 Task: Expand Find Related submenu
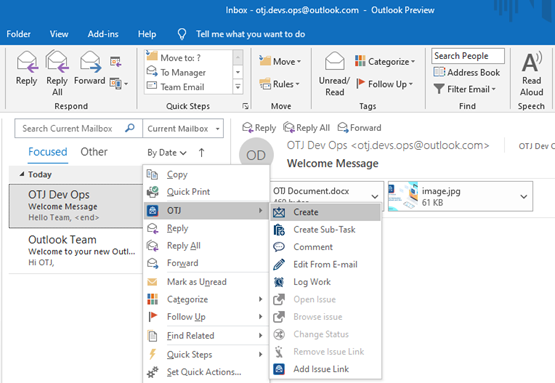206,336
